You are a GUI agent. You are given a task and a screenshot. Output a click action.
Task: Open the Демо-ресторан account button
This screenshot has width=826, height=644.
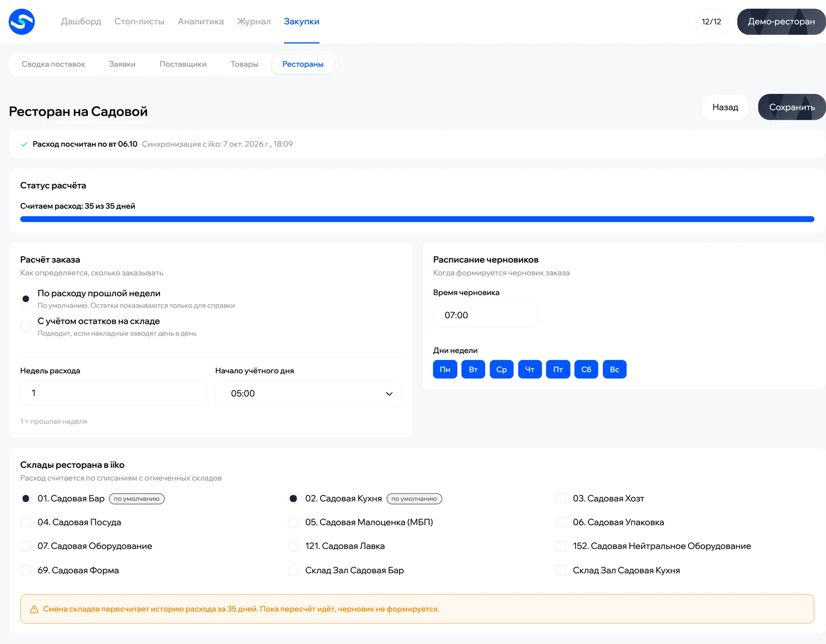click(782, 22)
